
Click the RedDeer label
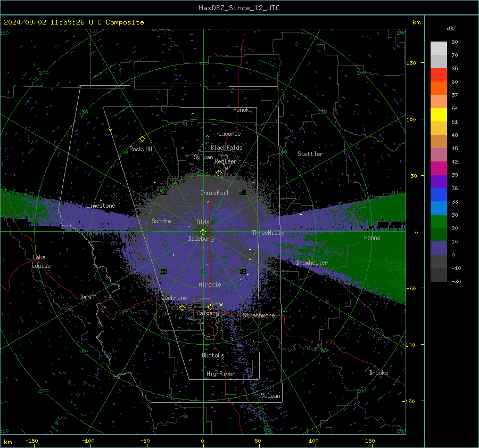[226, 161]
